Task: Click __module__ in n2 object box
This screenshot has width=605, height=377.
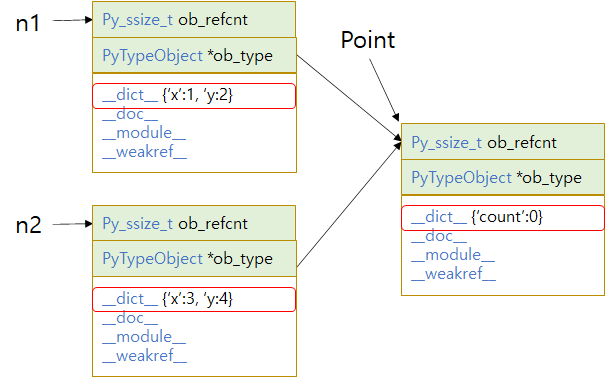Action: [x=144, y=337]
